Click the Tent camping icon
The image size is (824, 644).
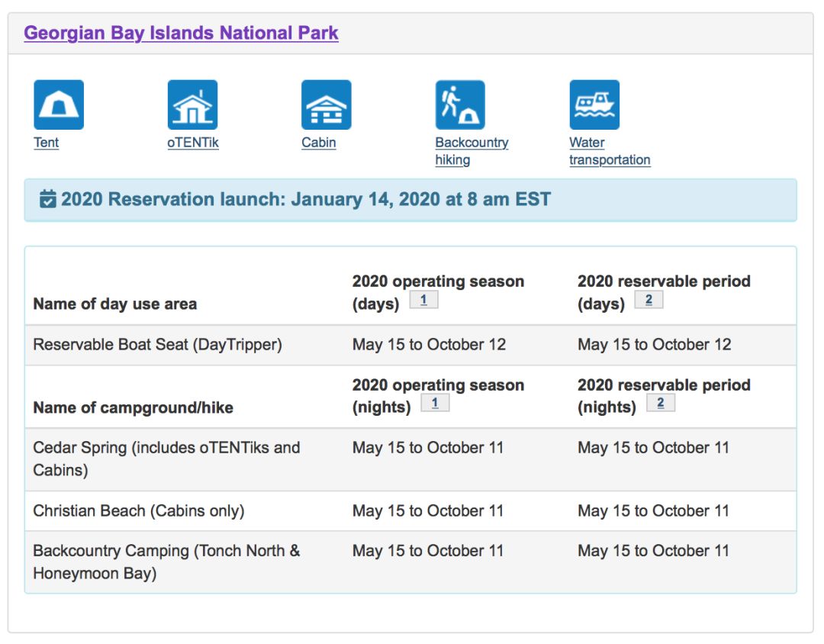59,105
